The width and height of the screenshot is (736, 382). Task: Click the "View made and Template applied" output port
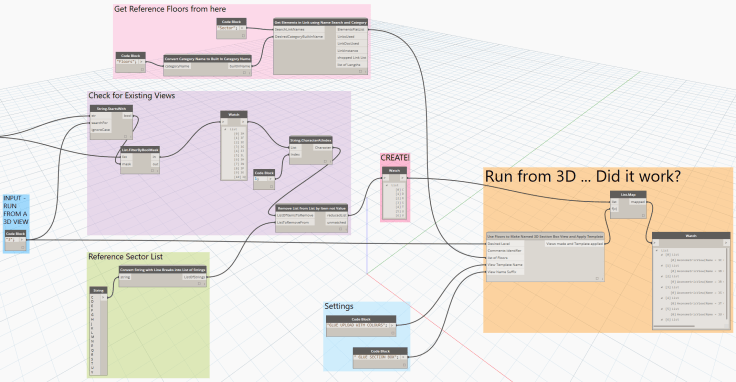575,244
